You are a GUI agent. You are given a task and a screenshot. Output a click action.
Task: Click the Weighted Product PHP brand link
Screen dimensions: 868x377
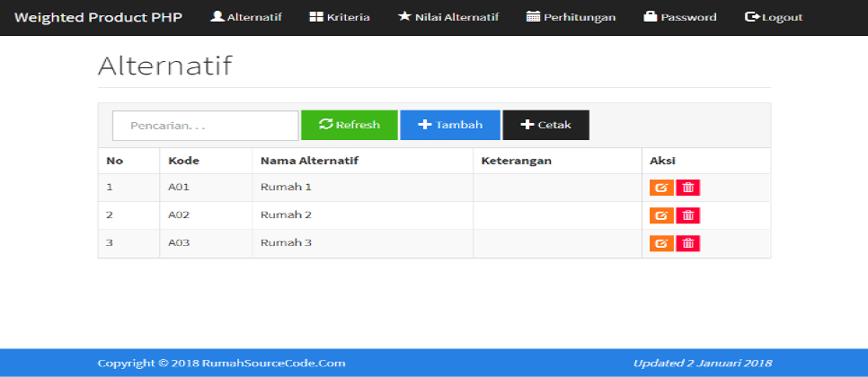[99, 17]
